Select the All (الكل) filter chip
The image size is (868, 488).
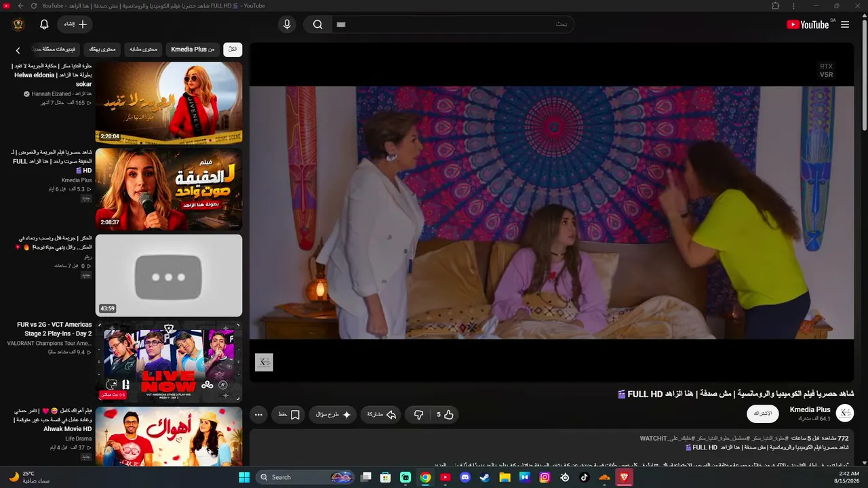(x=233, y=49)
